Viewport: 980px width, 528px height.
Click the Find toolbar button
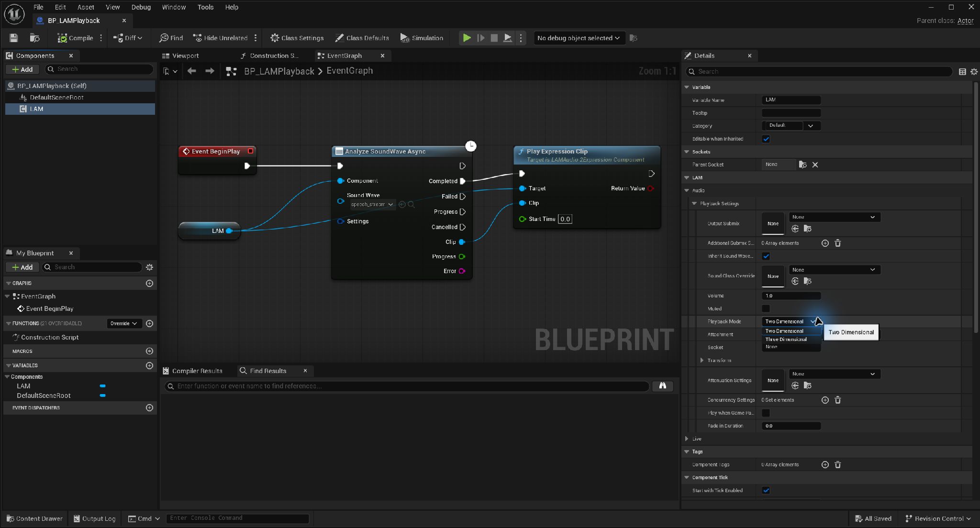coord(171,38)
